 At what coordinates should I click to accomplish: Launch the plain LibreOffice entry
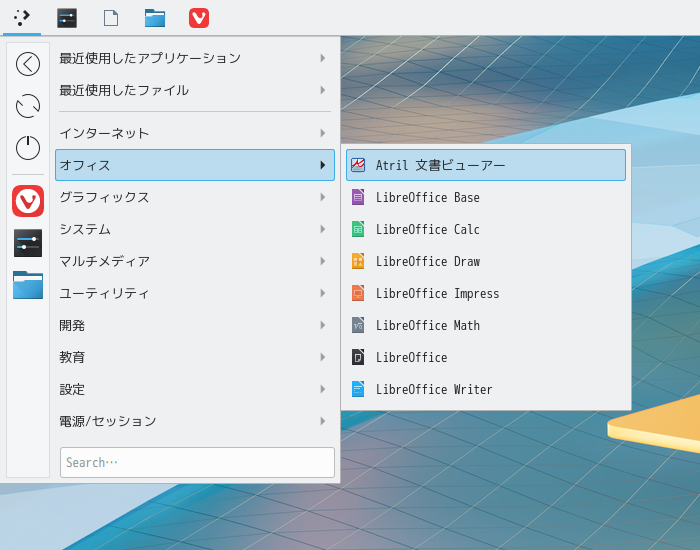pos(486,357)
